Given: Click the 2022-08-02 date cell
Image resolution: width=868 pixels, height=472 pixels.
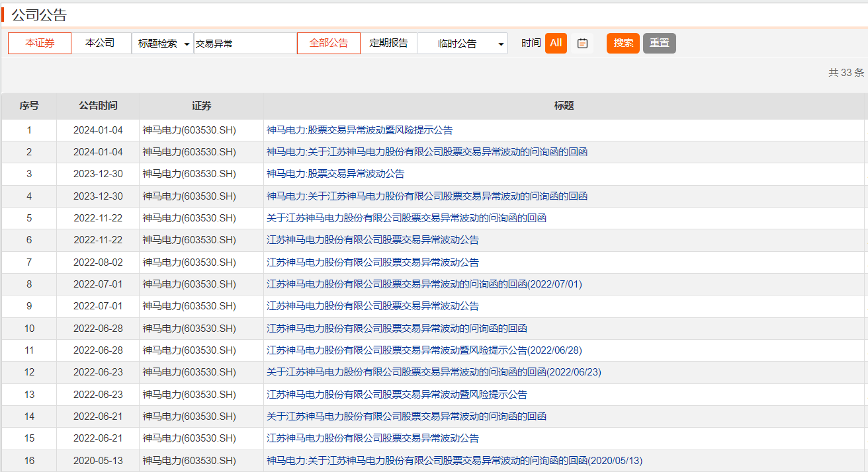Looking at the screenshot, I should pyautogui.click(x=98, y=262).
